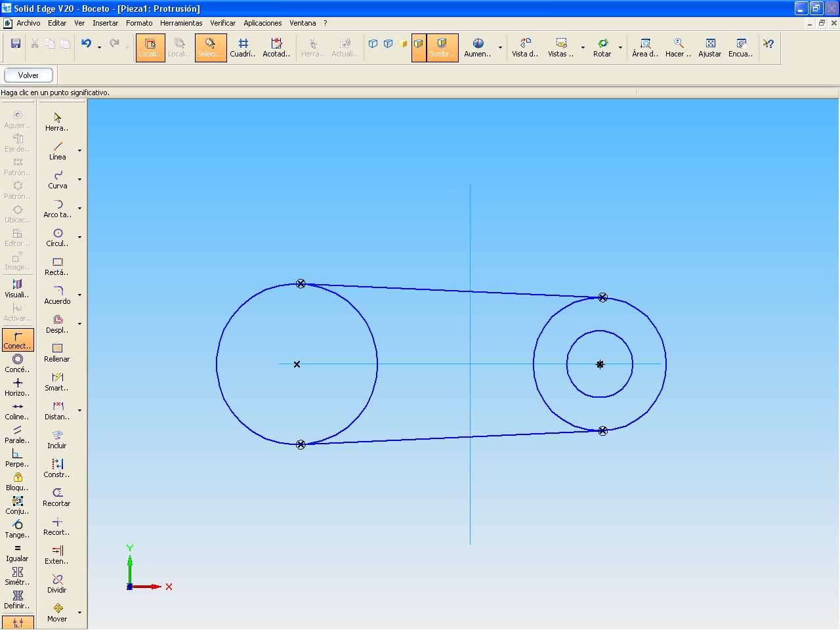
Task: Apply the Tange.. tangent relationship
Action: click(x=18, y=529)
